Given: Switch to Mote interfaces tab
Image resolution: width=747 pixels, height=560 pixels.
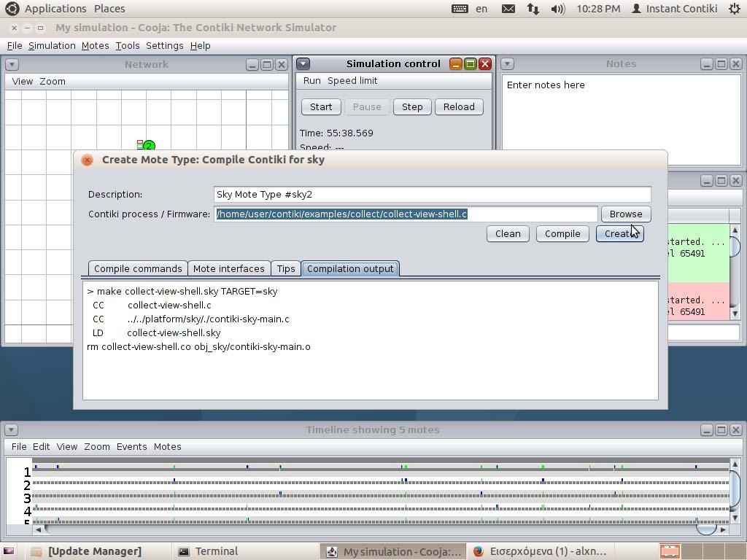Looking at the screenshot, I should 228,268.
